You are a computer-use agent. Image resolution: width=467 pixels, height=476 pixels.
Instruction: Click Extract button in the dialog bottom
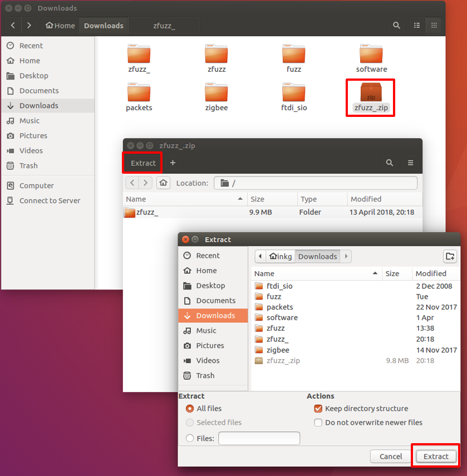pos(436,457)
